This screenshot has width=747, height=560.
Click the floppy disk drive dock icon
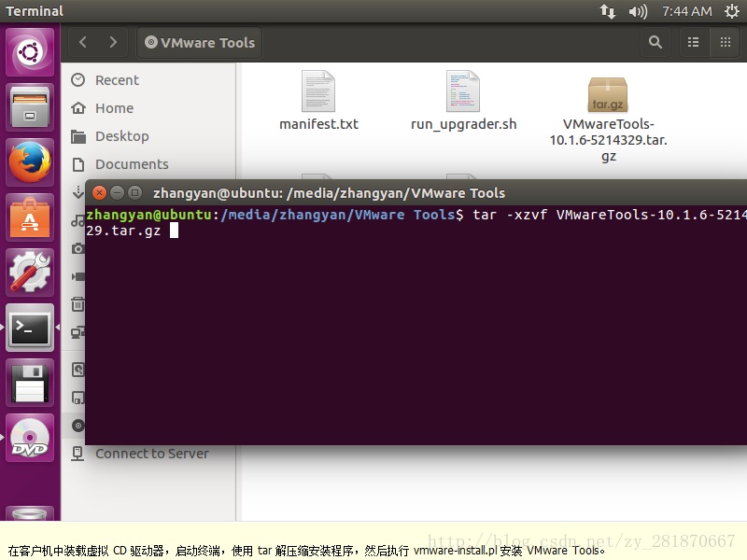coord(30,383)
